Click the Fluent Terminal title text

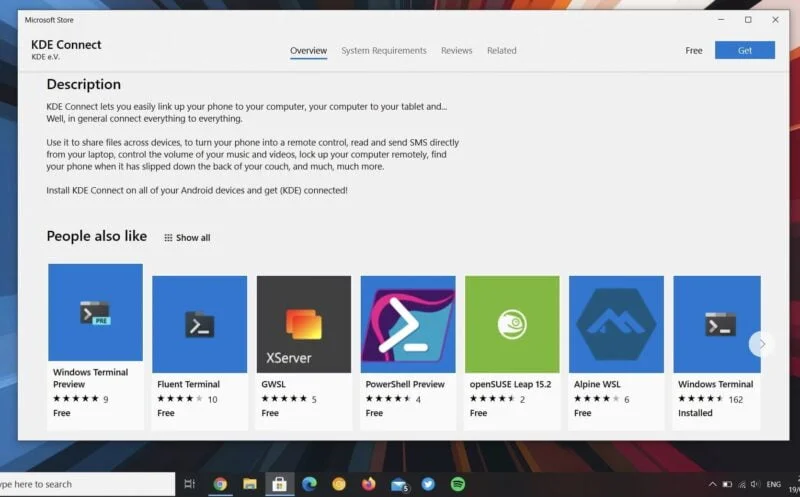click(x=188, y=384)
